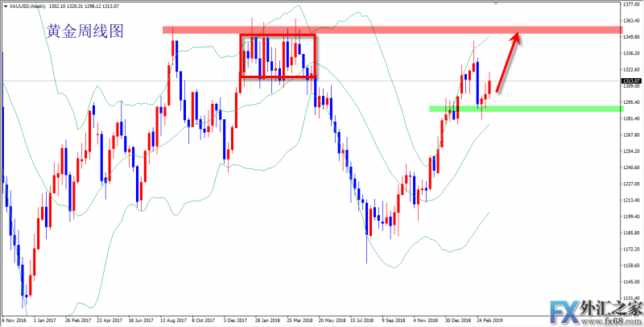The image size is (644, 327).
Task: Click the current price tag 1313.07
Action: pyautogui.click(x=631, y=81)
